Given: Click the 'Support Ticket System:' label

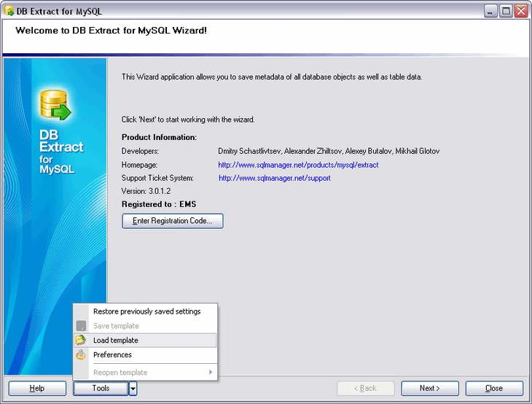Looking at the screenshot, I should [x=157, y=178].
